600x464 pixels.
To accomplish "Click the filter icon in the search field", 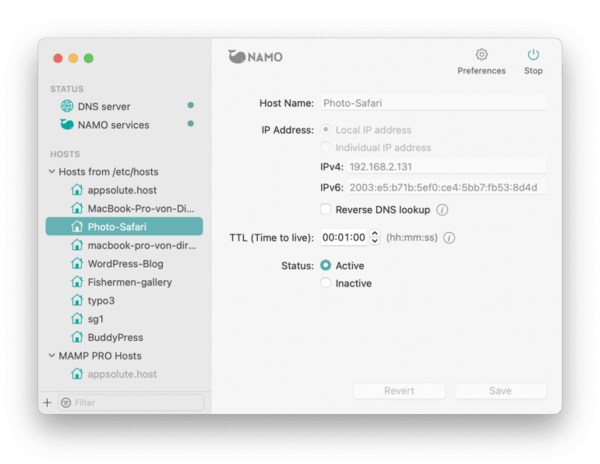I will point(66,402).
